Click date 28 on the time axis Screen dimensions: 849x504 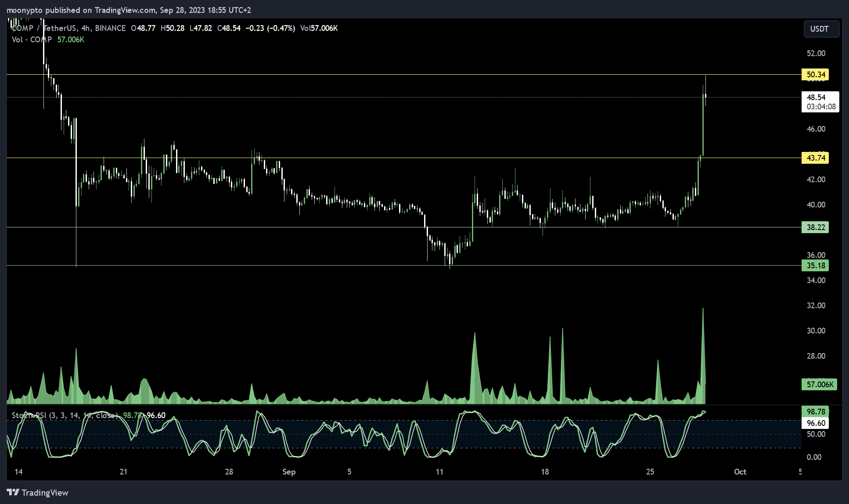(x=229, y=472)
